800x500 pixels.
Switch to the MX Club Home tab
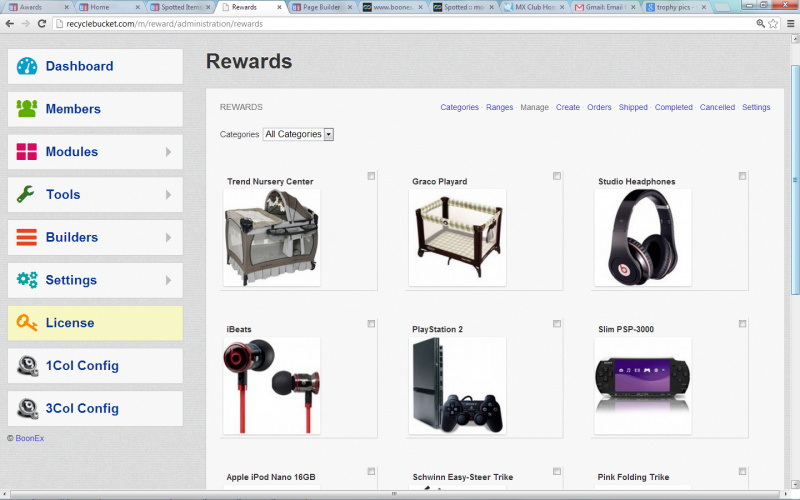click(535, 7)
